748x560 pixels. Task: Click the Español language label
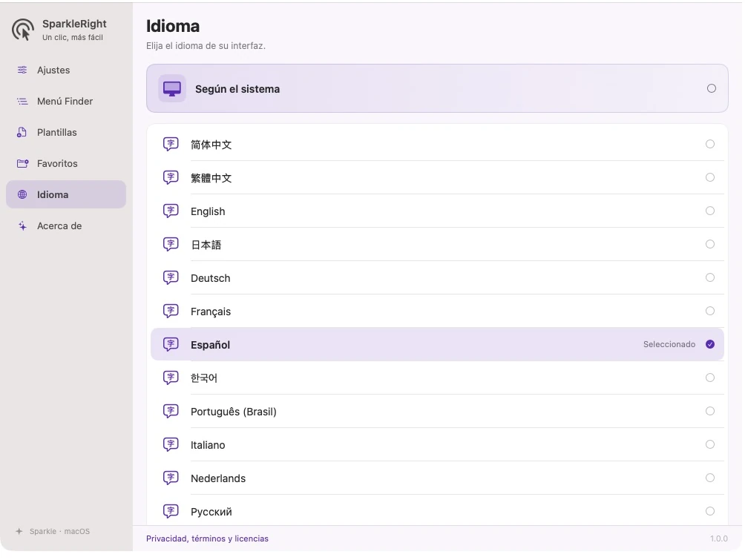click(x=211, y=345)
